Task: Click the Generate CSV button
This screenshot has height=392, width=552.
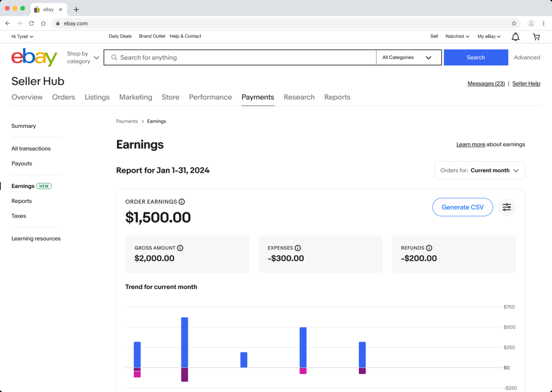Action: 462,207
